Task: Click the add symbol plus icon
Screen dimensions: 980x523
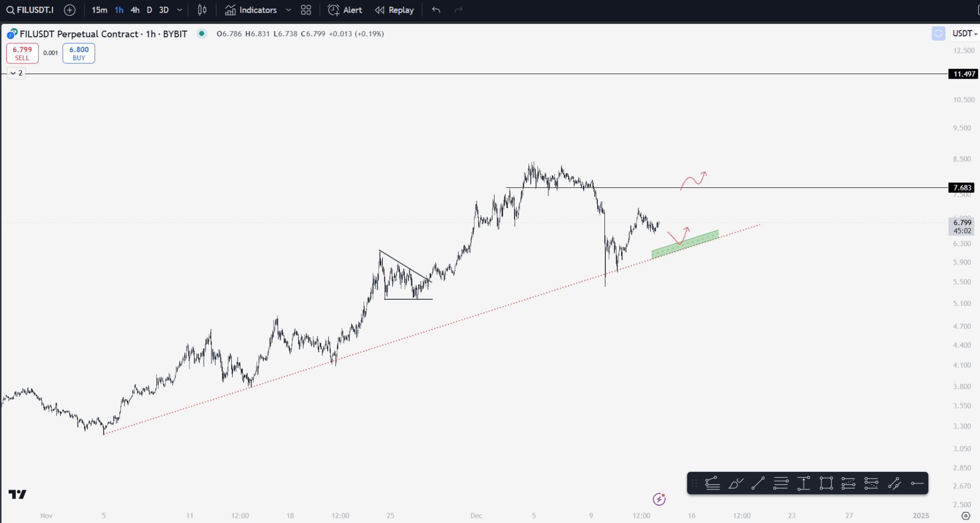Action: pos(70,10)
